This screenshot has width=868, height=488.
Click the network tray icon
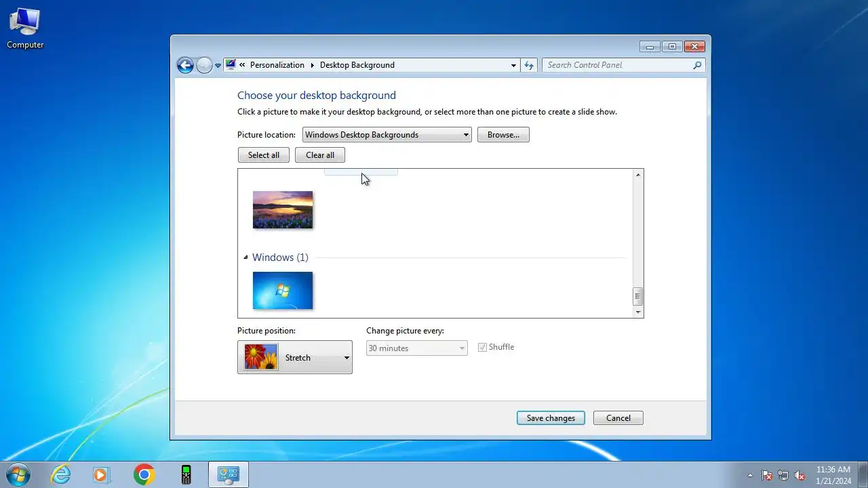[x=783, y=475]
